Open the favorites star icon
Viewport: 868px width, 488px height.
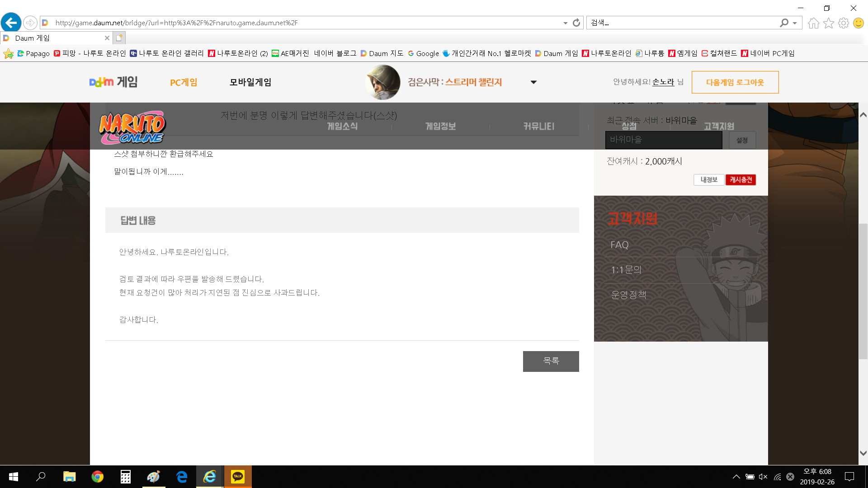pyautogui.click(x=828, y=23)
